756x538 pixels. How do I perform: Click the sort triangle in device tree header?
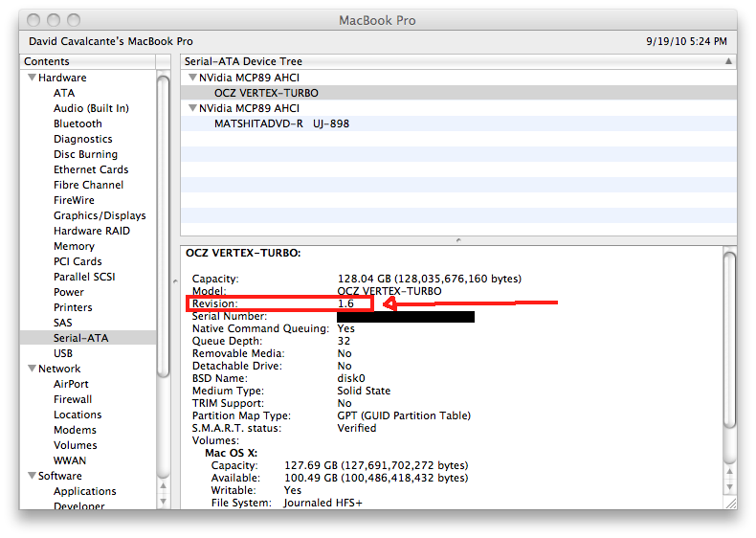point(728,61)
